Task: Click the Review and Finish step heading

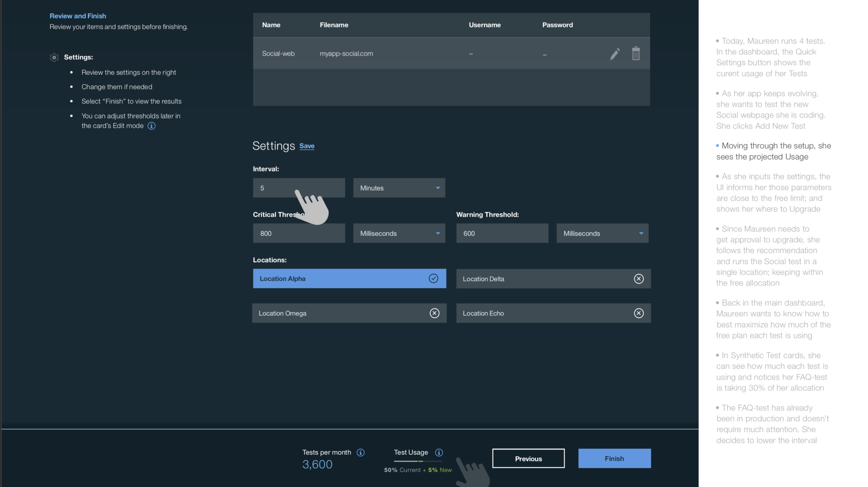Action: (x=78, y=16)
